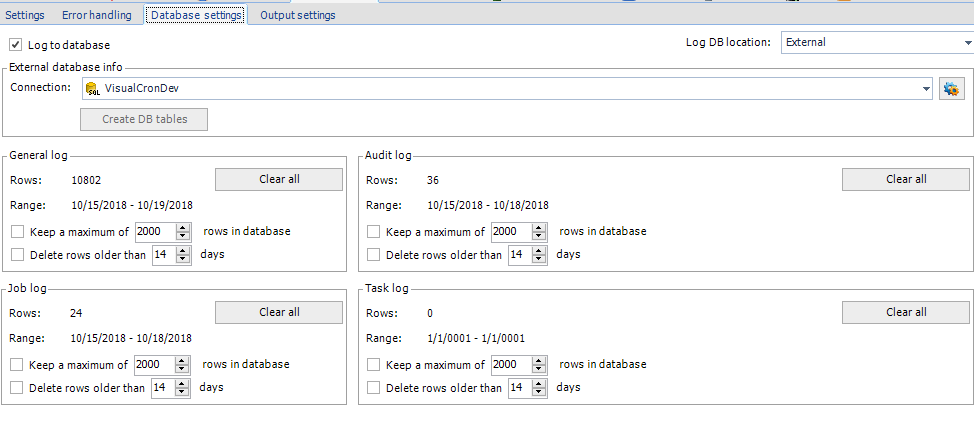974x427 pixels.
Task: Clear all rows in Job log
Action: click(279, 312)
